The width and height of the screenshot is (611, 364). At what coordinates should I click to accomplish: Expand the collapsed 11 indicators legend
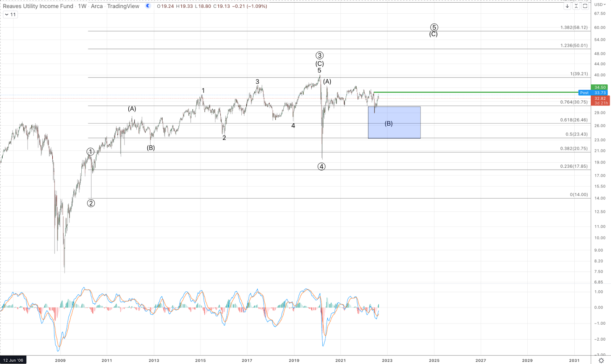pyautogui.click(x=10, y=15)
